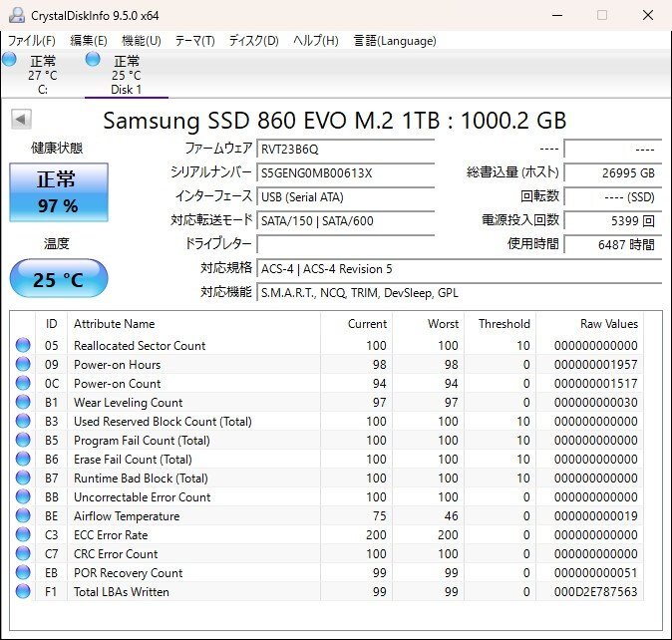Click the previous disk arrow button
Screen dimensions: 672x640
(x=21, y=121)
